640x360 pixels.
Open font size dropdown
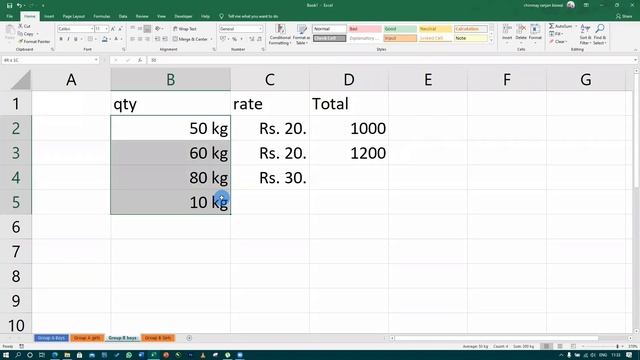107,29
